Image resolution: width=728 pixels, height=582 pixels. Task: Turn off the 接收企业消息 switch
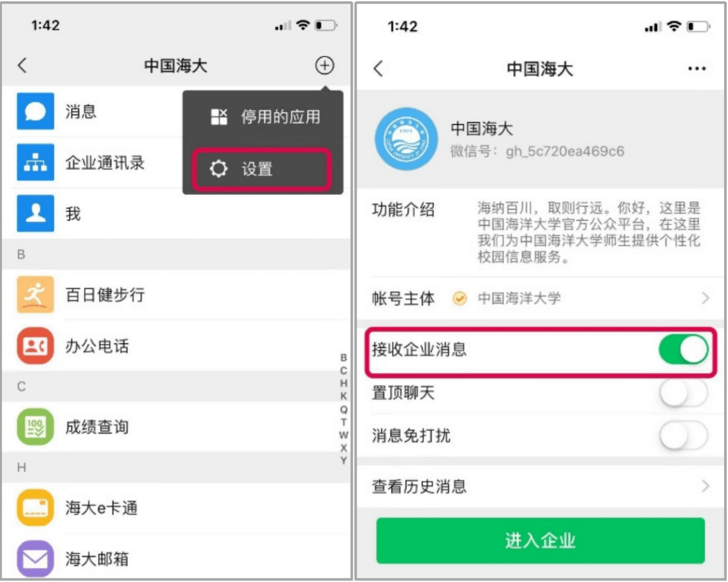pos(684,349)
